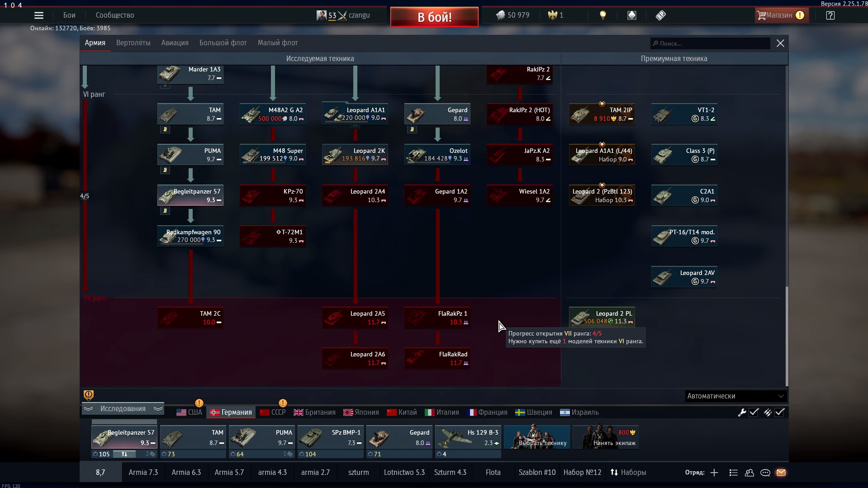Select the Британия nation tab

pos(315,412)
